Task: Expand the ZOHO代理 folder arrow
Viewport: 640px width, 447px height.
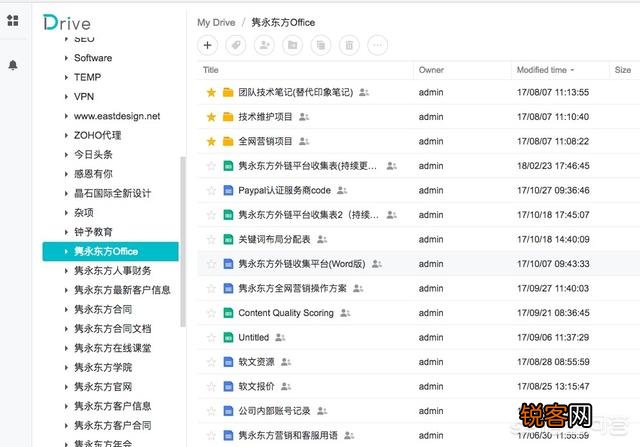Action: (x=66, y=135)
